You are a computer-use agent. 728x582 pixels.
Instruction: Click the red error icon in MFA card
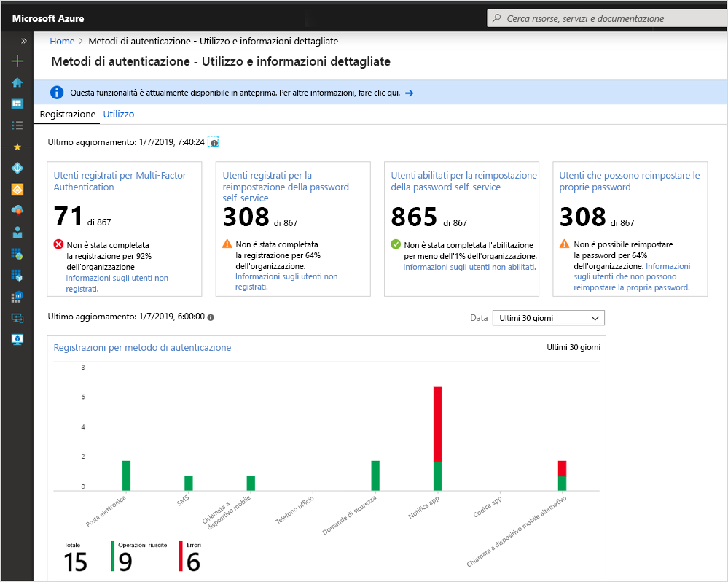[x=58, y=244]
